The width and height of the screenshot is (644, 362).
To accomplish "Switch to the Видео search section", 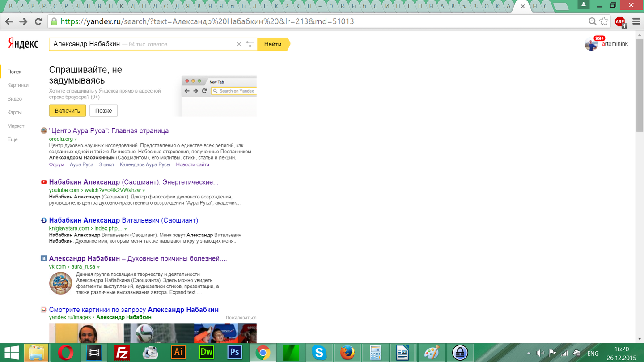I will [x=15, y=99].
